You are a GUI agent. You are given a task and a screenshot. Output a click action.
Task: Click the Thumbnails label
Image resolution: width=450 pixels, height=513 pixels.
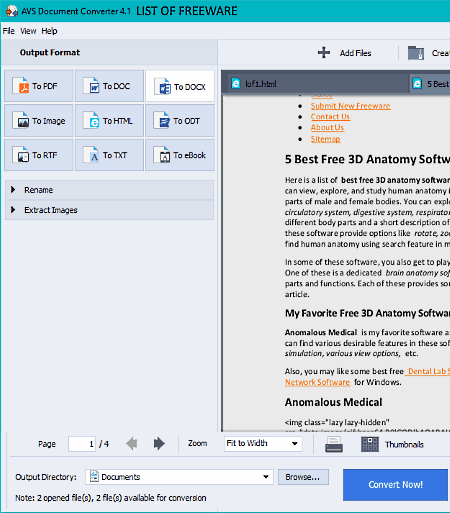(x=404, y=445)
